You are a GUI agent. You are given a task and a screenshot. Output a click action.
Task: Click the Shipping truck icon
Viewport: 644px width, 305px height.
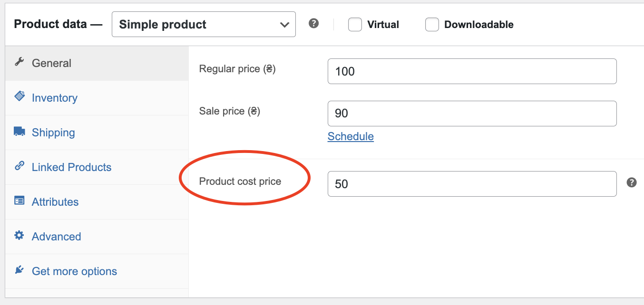tap(19, 132)
